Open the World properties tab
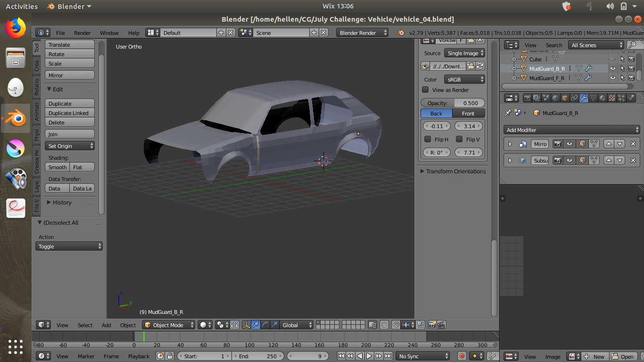The width and height of the screenshot is (644, 362). pos(555,98)
